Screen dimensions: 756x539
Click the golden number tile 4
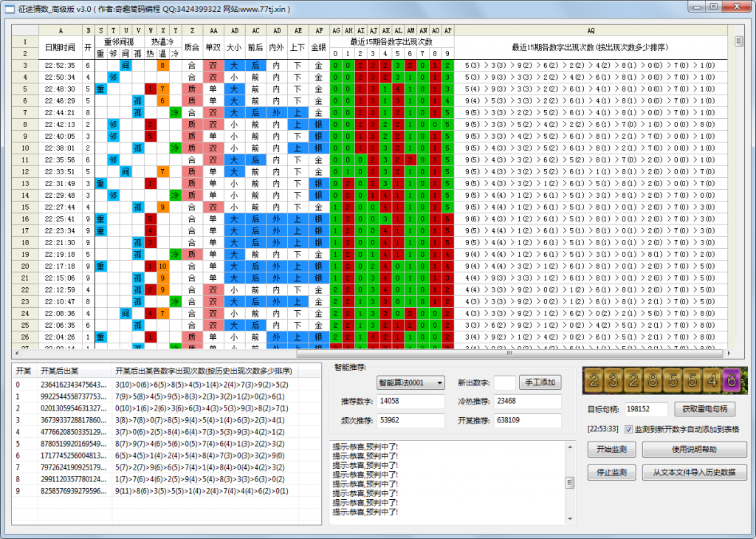[712, 381]
